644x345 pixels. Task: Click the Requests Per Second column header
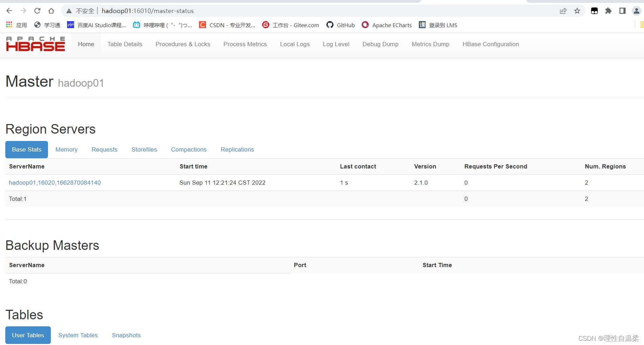pyautogui.click(x=496, y=166)
